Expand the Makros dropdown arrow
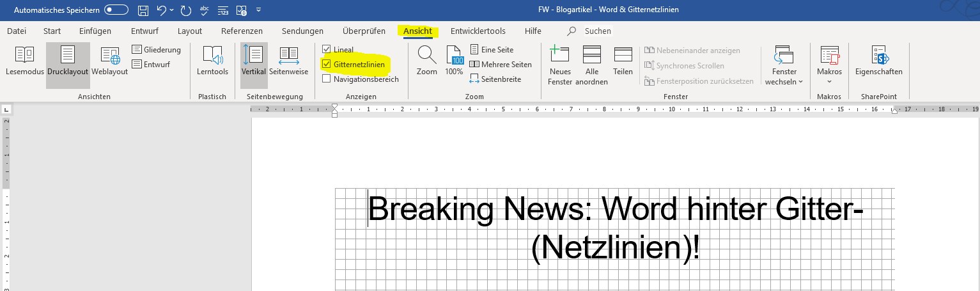980x291 pixels. (830, 82)
